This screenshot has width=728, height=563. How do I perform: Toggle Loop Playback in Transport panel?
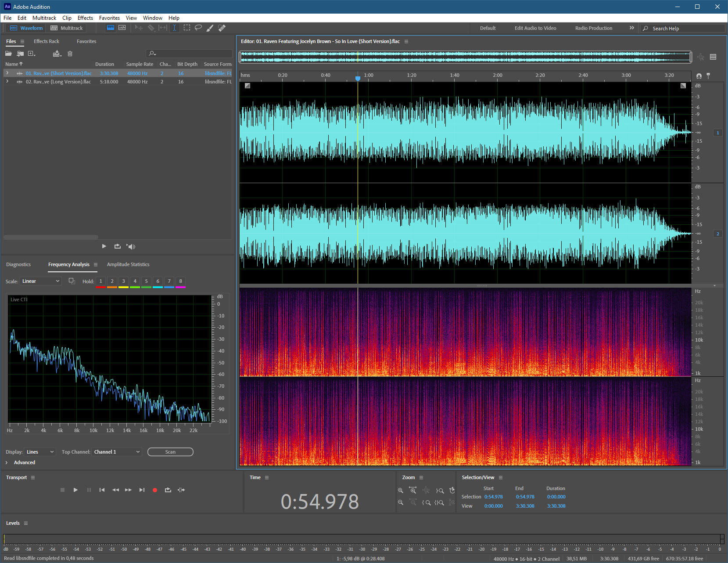click(168, 490)
